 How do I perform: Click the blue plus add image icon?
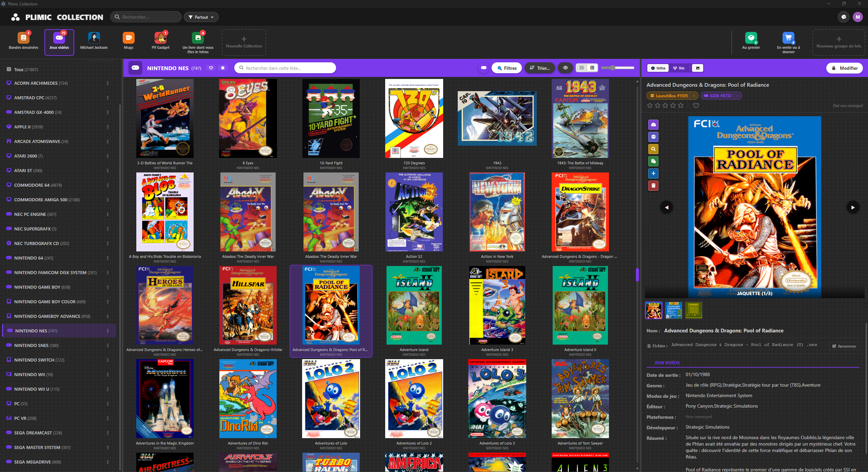[x=653, y=173]
